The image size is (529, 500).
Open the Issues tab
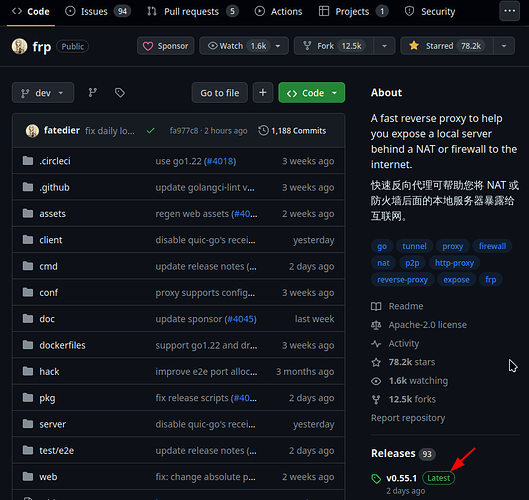click(98, 11)
